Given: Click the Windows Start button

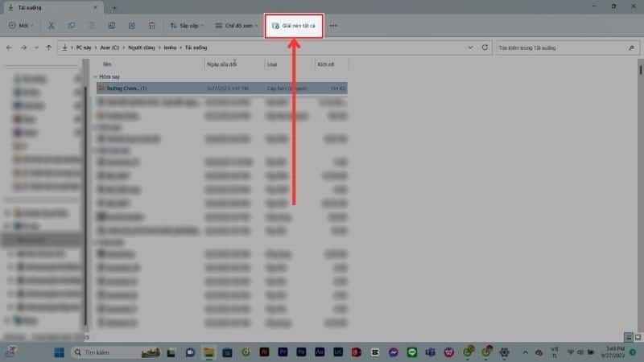Looking at the screenshot, I should click(x=59, y=352).
